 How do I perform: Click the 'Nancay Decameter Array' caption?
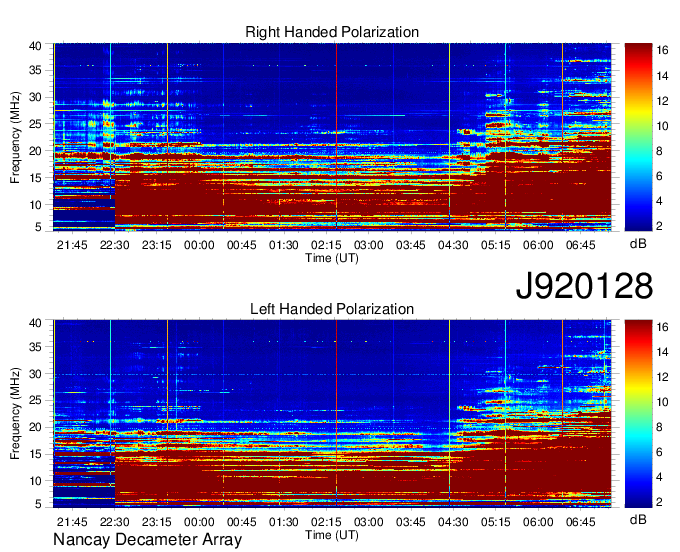(x=147, y=539)
